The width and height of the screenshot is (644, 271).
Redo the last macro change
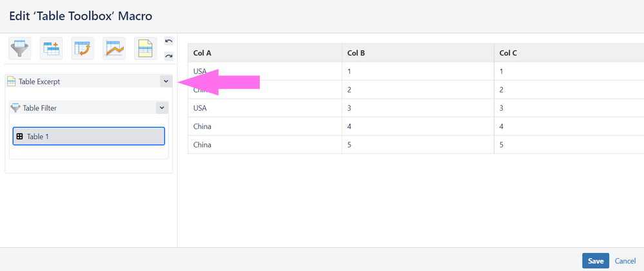169,56
